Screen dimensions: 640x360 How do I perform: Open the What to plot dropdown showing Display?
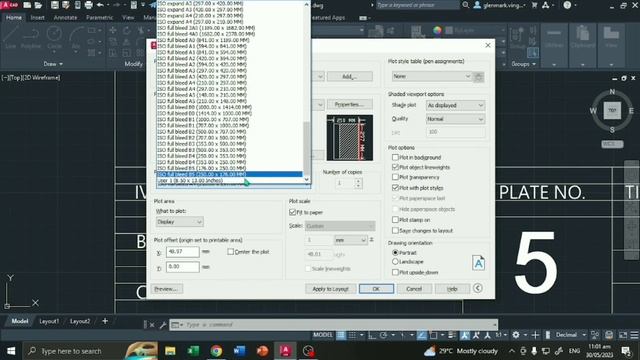tap(180, 222)
